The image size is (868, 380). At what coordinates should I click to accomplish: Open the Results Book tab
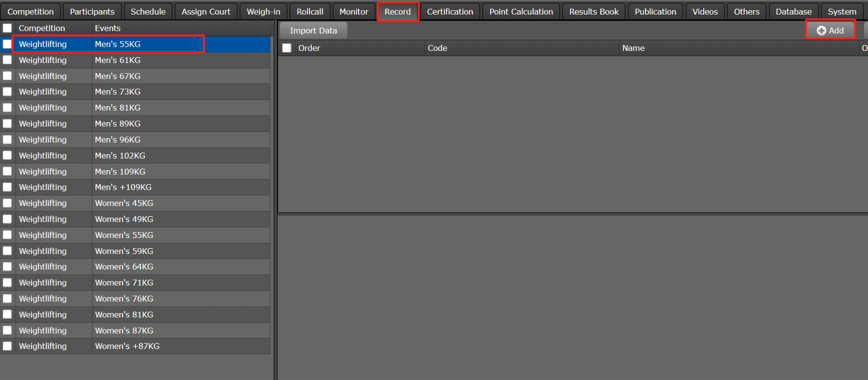click(593, 12)
